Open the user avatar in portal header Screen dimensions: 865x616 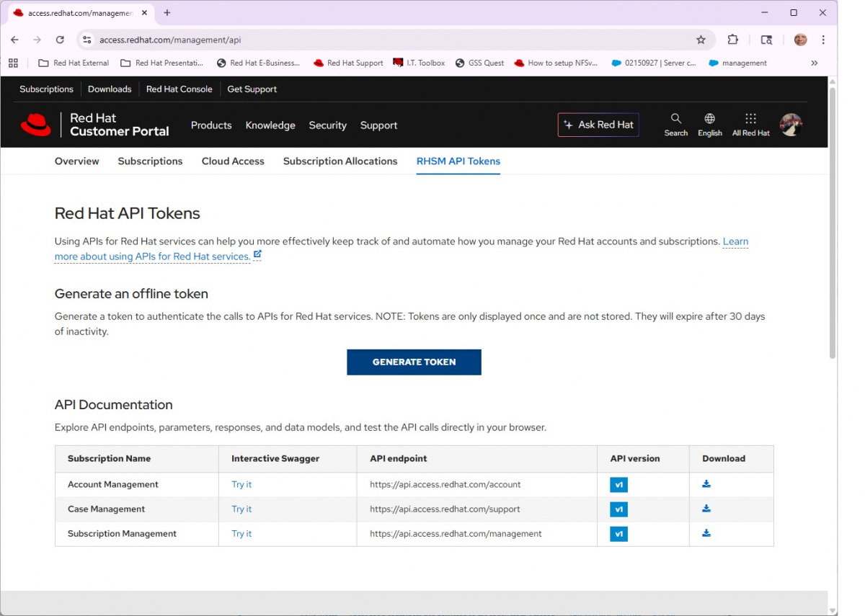point(791,125)
